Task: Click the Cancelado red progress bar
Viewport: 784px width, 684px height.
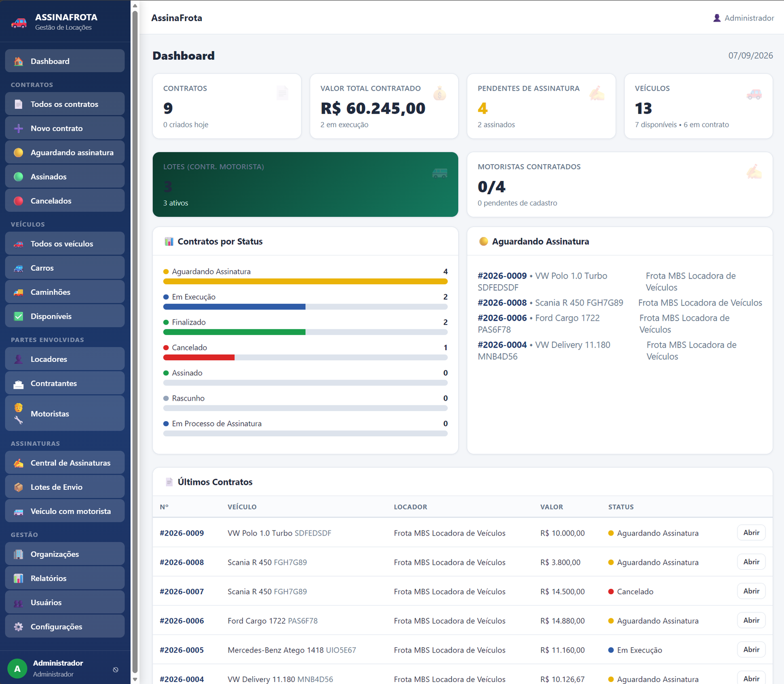Action: coord(199,357)
